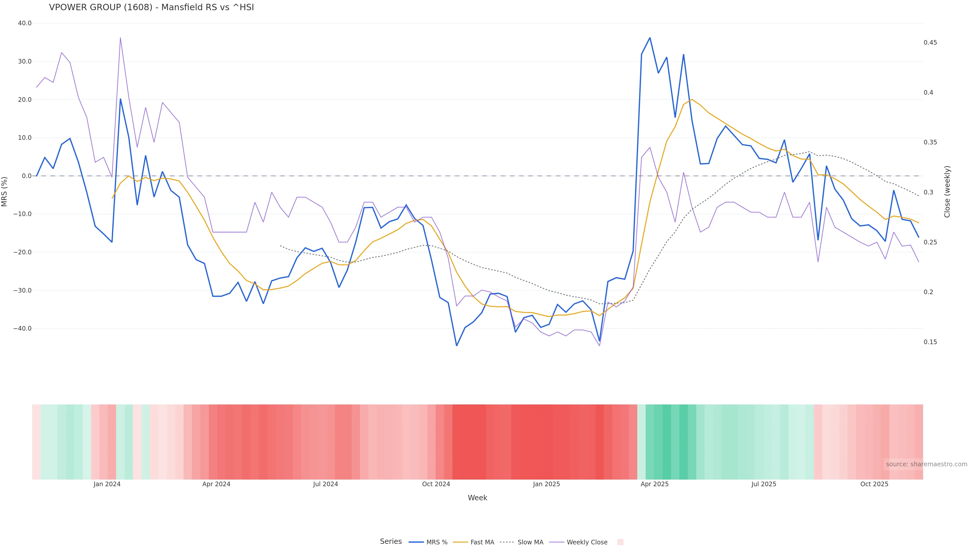Viewport: 980px width, 551px height.
Task: Select the Oct 2025 tick label
Action: point(874,484)
